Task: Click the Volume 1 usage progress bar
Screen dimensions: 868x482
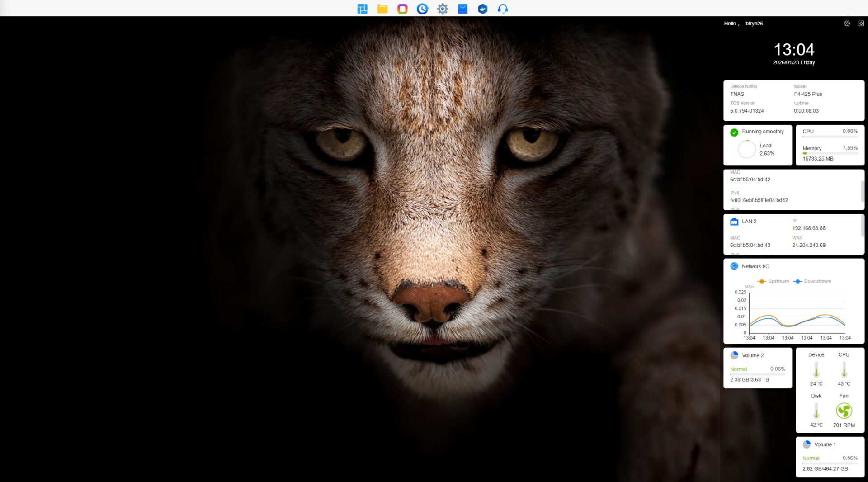Action: click(830, 463)
